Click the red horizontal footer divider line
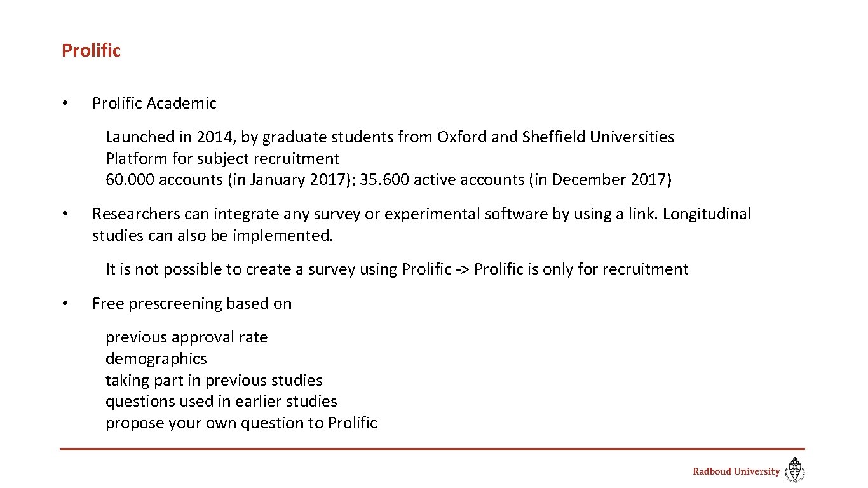868x488 pixels. (x=432, y=449)
